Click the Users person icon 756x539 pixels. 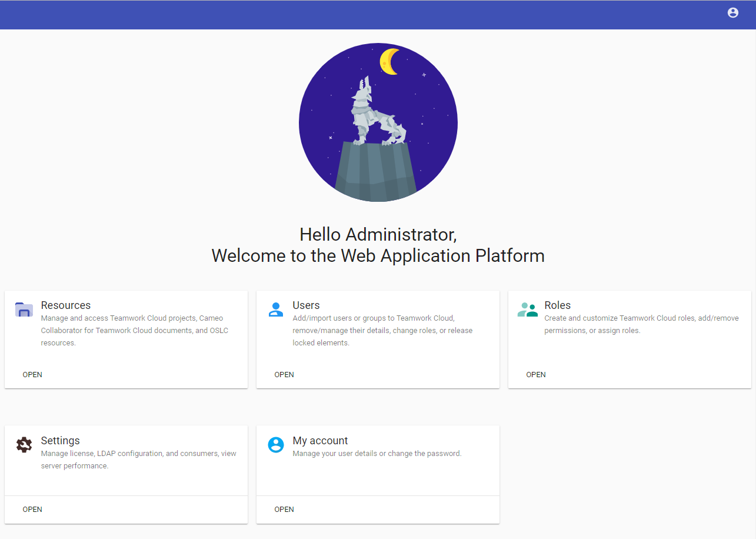click(x=275, y=310)
